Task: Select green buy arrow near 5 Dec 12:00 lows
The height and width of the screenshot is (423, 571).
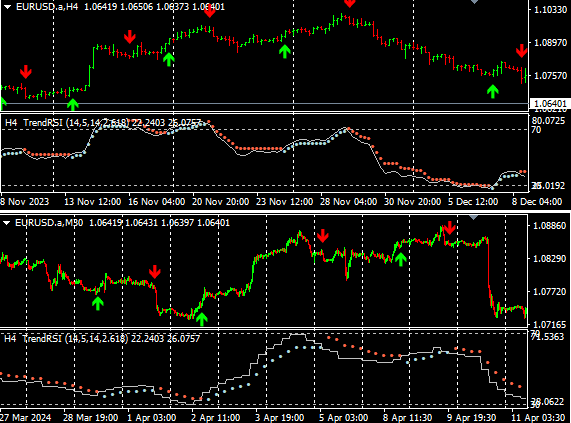Action: (493, 91)
